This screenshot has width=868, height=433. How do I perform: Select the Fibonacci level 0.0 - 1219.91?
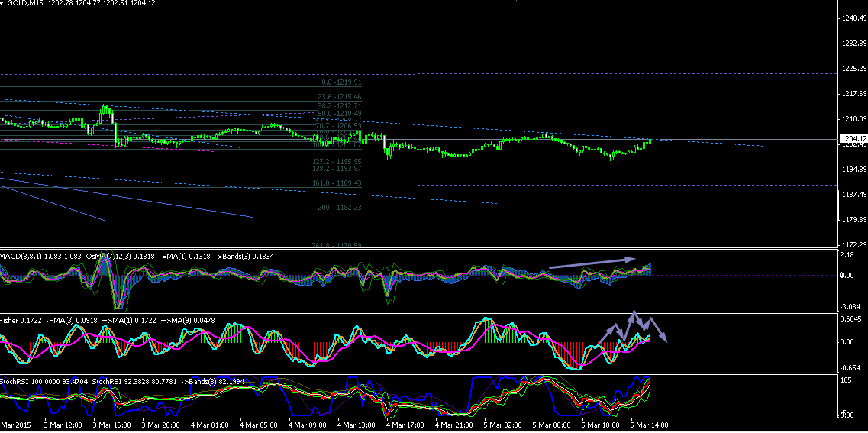point(341,82)
